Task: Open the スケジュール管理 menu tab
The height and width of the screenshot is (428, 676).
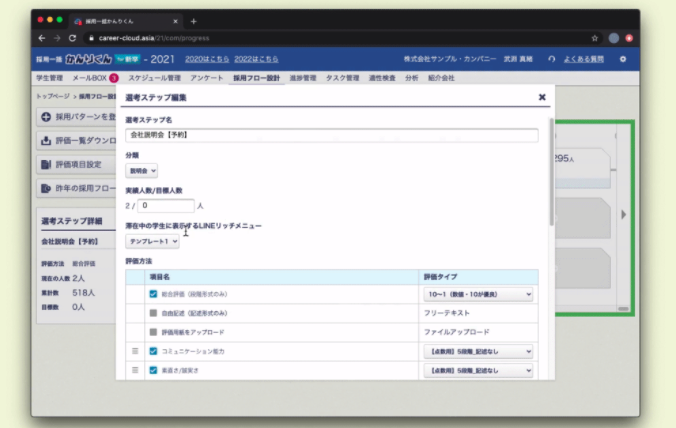Action: 154,77
